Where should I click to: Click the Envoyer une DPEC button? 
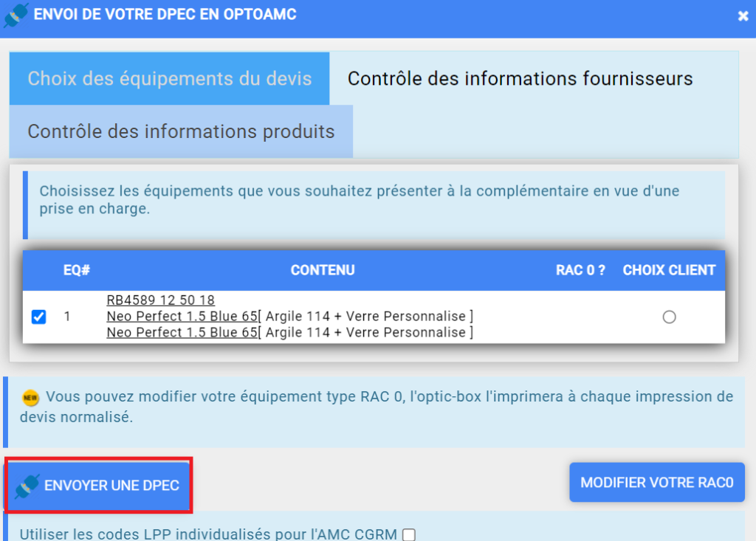pos(99,485)
